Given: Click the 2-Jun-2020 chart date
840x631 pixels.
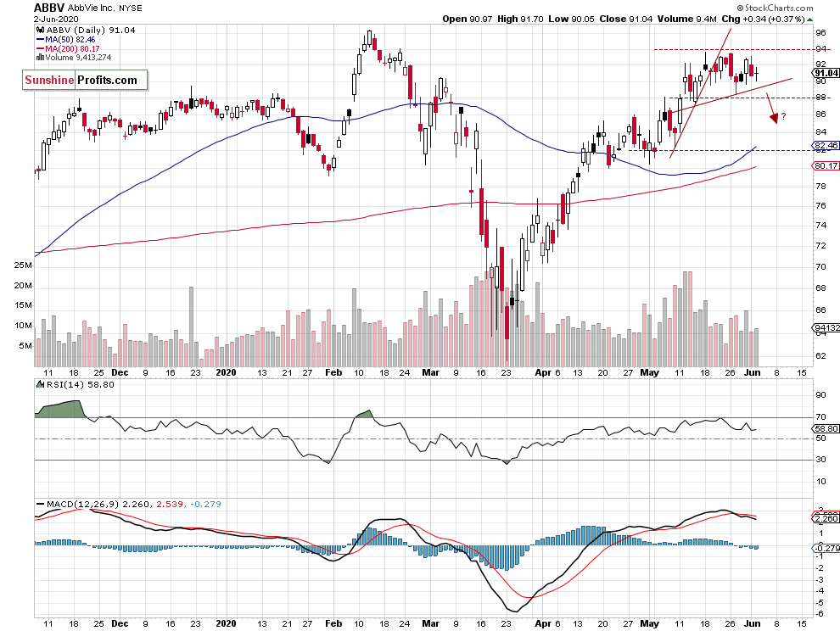Looking at the screenshot, I should [x=56, y=20].
